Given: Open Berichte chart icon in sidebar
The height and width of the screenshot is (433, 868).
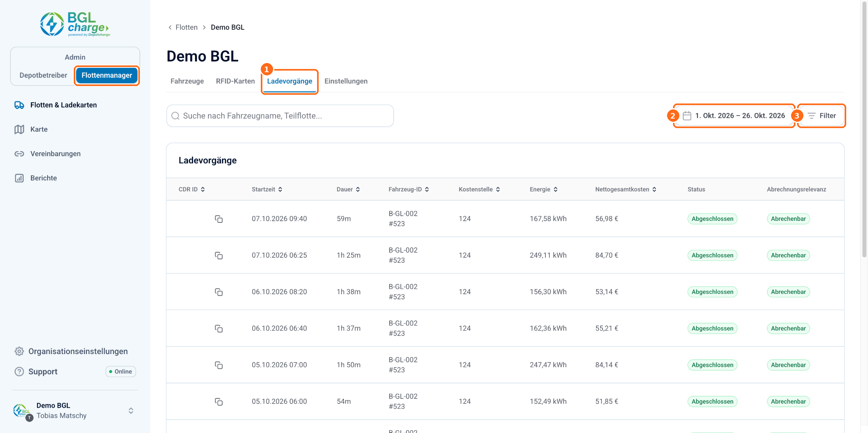Looking at the screenshot, I should (19, 178).
